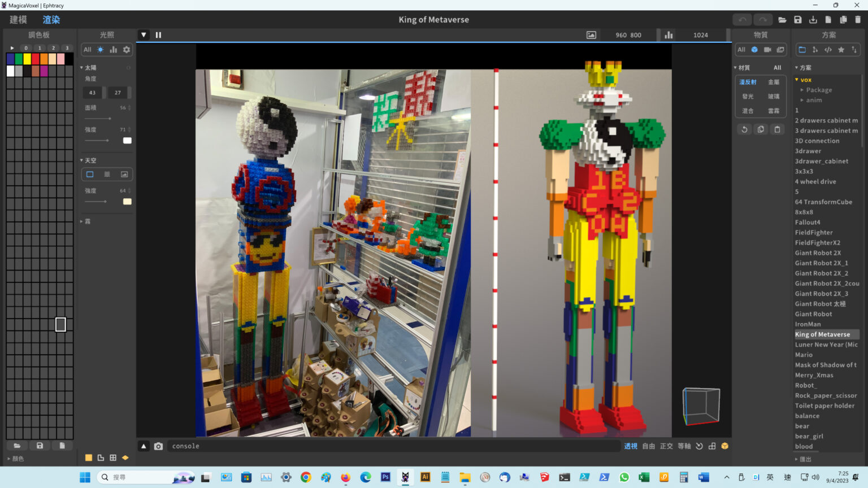Paste the material with the clipboard icon

[777, 129]
